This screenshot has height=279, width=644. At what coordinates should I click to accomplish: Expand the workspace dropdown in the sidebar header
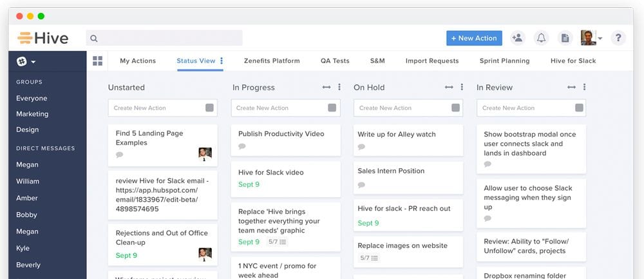click(26, 62)
